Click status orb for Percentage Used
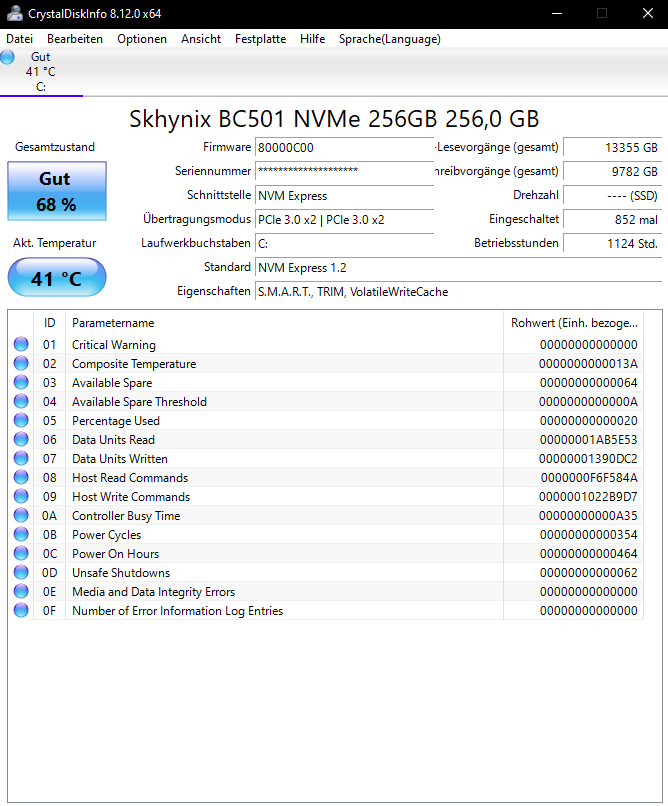Viewport: 668px width, 806px height. 21,420
